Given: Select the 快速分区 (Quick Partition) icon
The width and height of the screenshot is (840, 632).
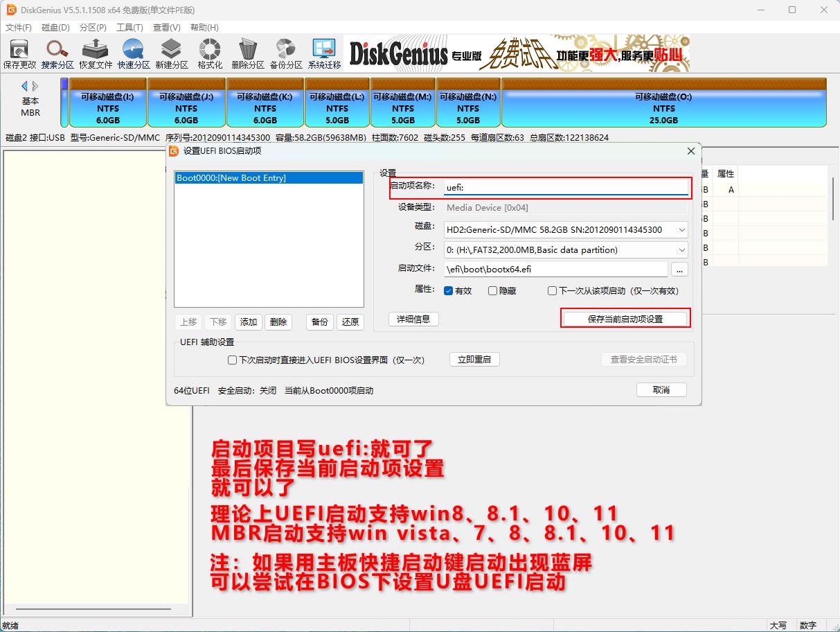Looking at the screenshot, I should (x=134, y=53).
